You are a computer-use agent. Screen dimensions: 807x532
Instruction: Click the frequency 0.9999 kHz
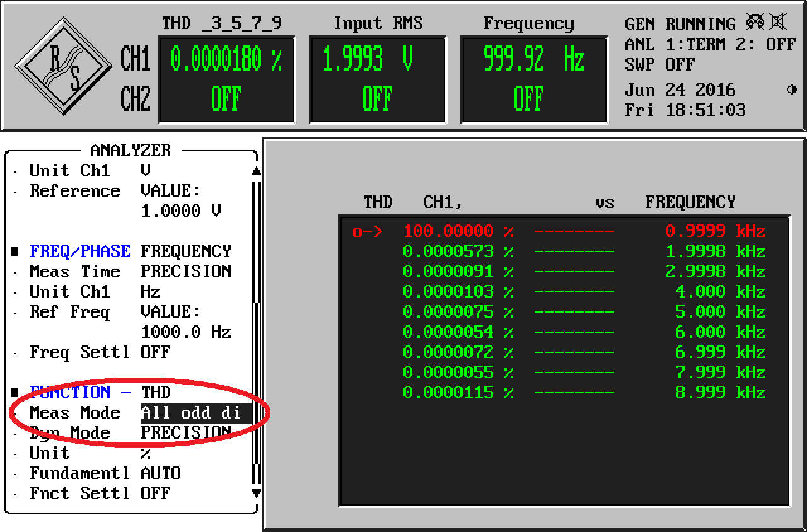(x=716, y=231)
